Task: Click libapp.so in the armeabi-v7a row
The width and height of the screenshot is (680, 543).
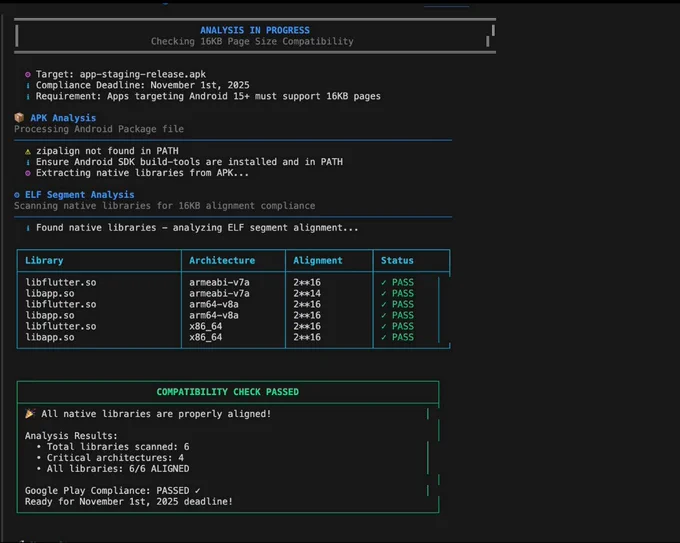Action: pos(50,293)
